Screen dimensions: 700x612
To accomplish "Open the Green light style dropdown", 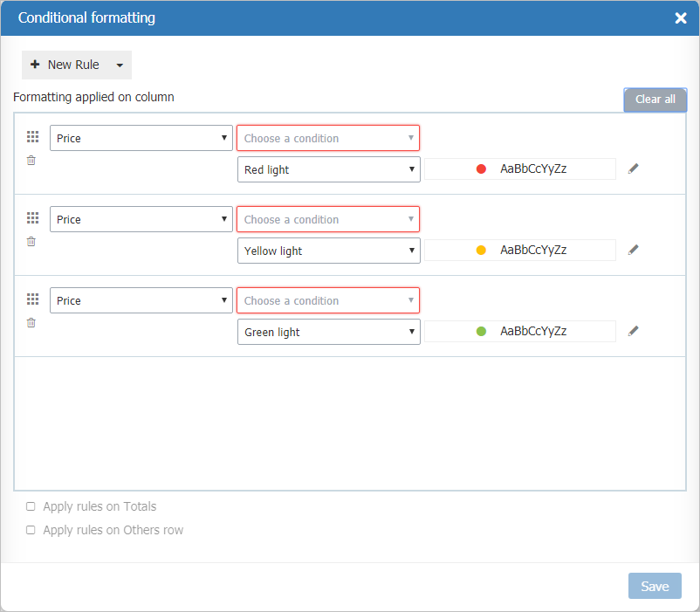I will click(328, 331).
